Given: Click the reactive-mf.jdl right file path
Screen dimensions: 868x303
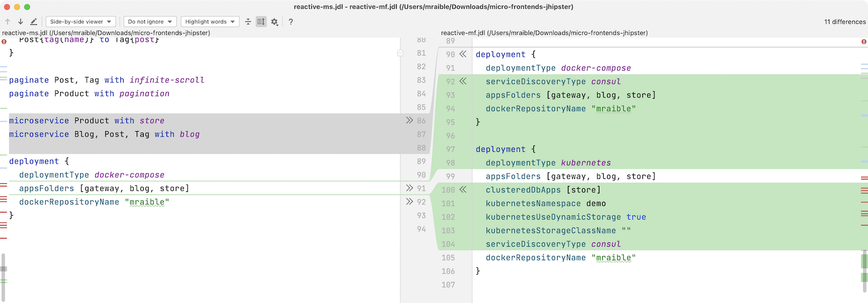Looking at the screenshot, I should [x=544, y=33].
